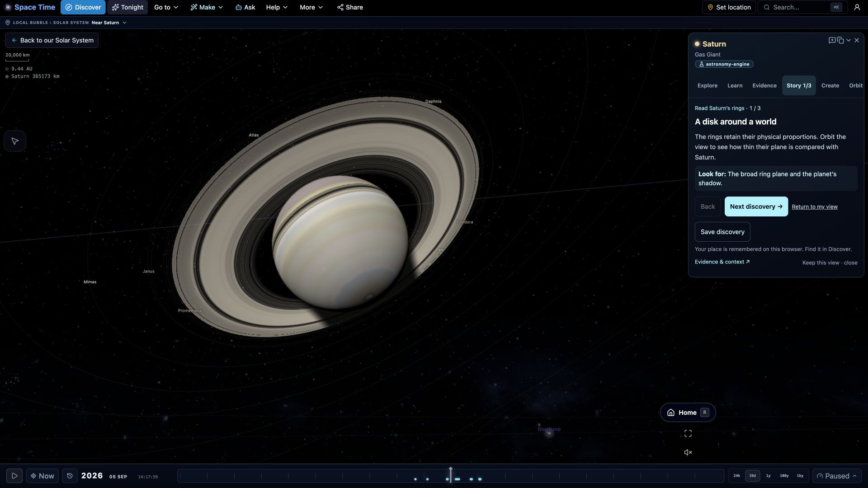This screenshot has width=868, height=488.
Task: Toggle the muted sound icon
Action: point(688,452)
